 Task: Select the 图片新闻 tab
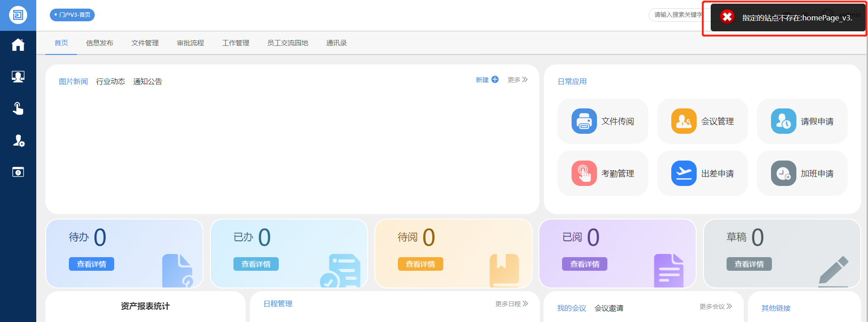coord(73,81)
